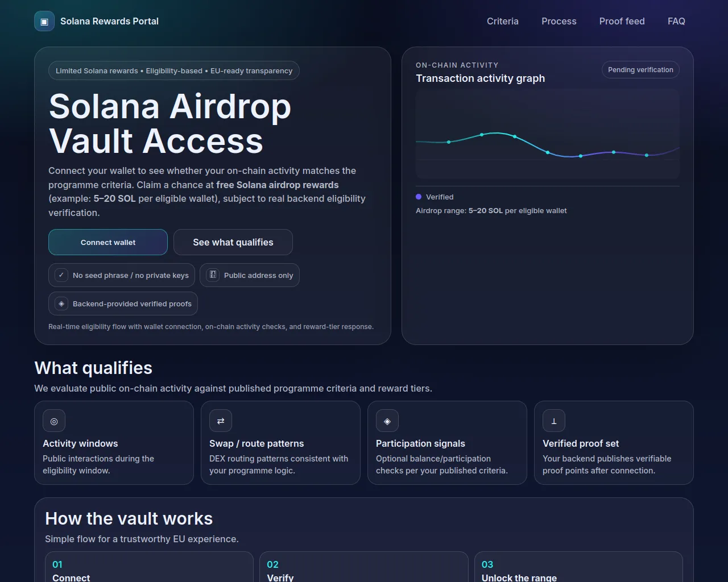Click the icon beside Public address only
Image resolution: width=728 pixels, height=582 pixels.
pyautogui.click(x=213, y=275)
